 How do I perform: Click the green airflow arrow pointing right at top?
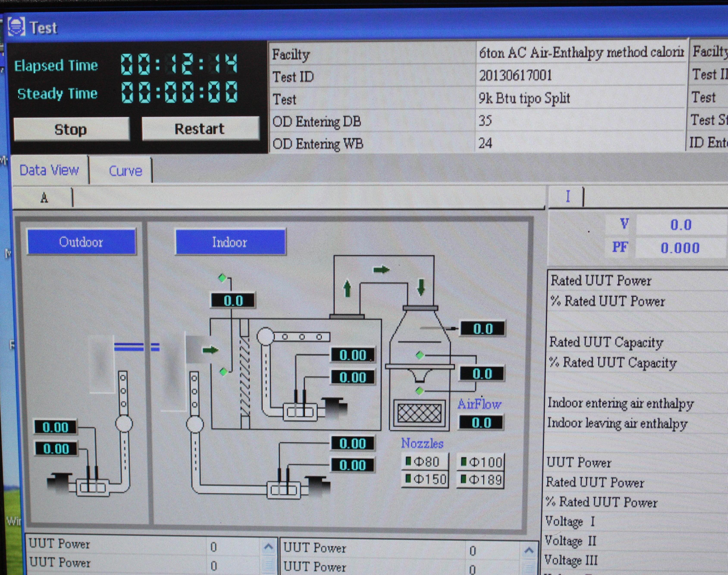(x=381, y=270)
